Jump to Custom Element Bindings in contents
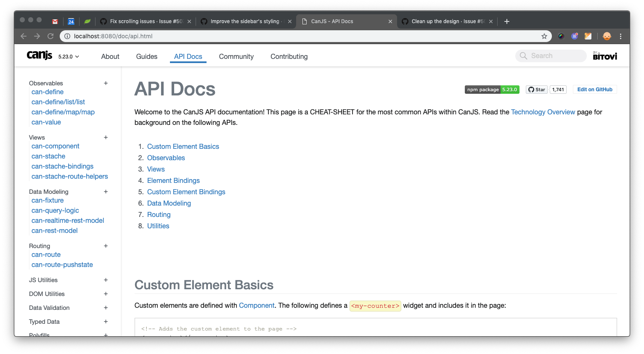The image size is (644, 354). (186, 192)
